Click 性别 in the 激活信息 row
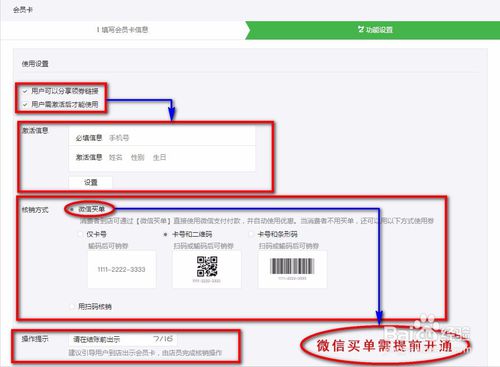500x367 pixels. [137, 157]
